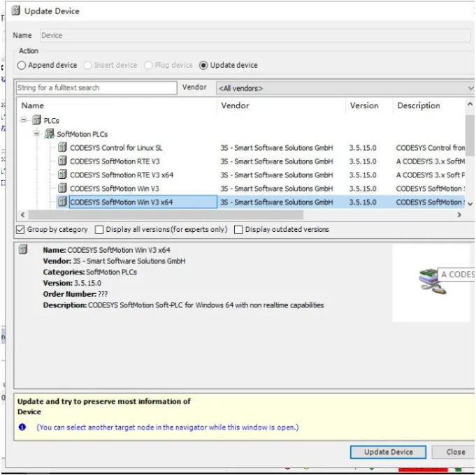476x475 pixels.
Task: Click the Description text in details pane
Action: click(183, 305)
